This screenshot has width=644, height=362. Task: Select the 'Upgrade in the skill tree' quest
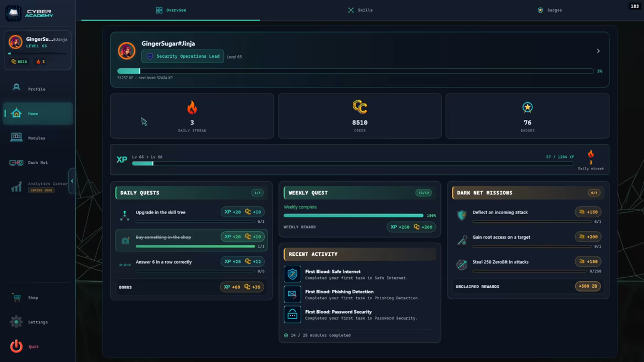192,216
